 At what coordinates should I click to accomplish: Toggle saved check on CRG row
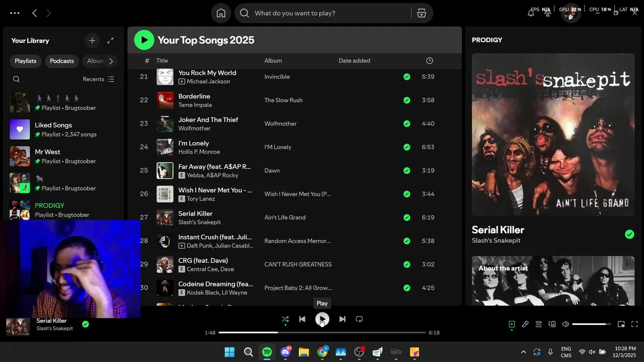[407, 264]
